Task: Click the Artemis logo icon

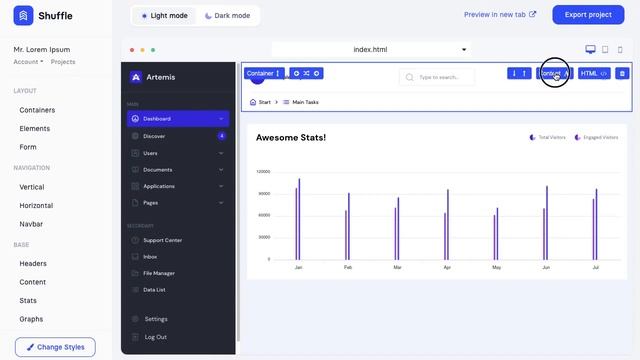Action: 136,77
